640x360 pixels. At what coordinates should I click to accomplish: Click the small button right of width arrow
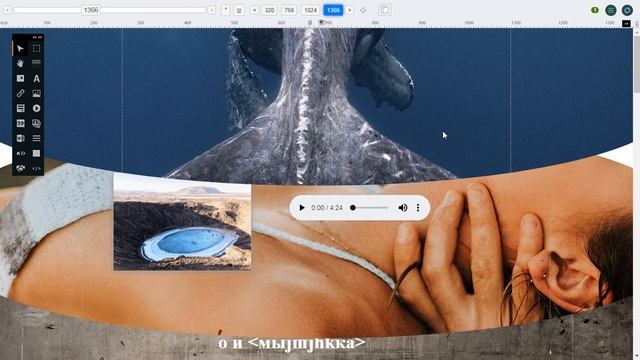[226, 10]
